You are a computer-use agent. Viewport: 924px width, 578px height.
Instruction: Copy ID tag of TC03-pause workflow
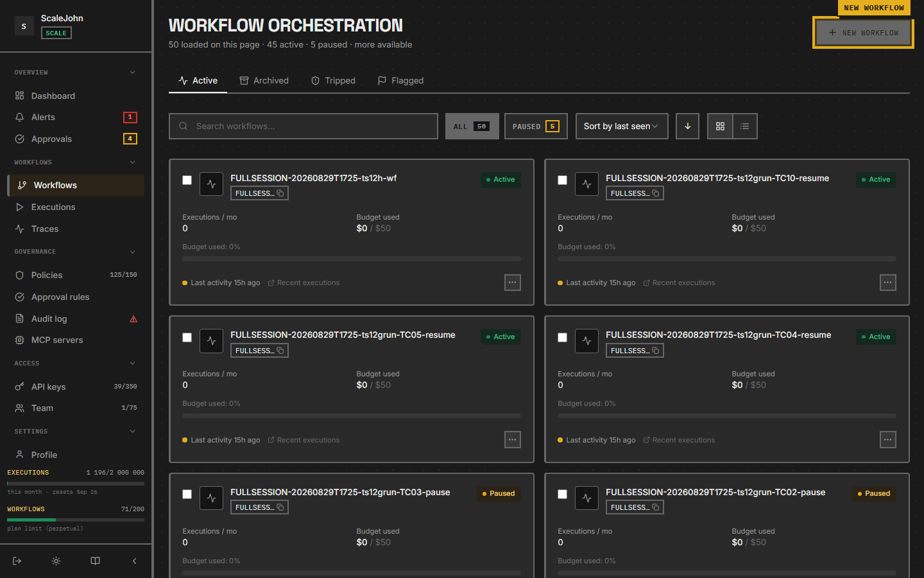click(x=259, y=507)
